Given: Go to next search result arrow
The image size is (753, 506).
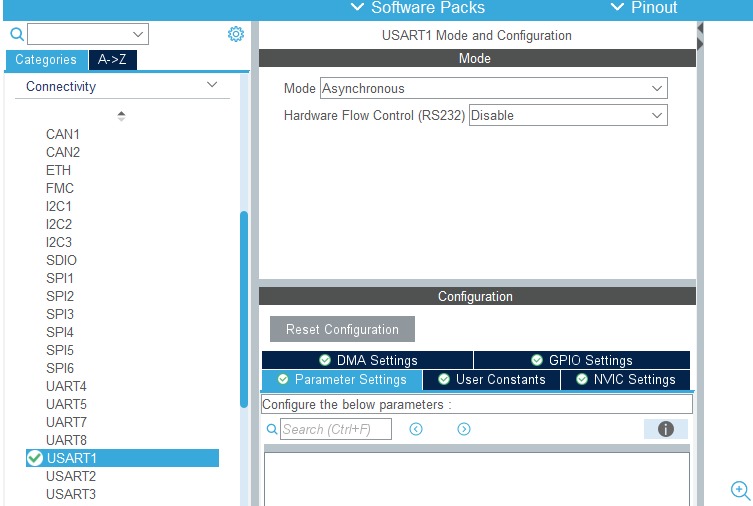Looking at the screenshot, I should point(464,429).
